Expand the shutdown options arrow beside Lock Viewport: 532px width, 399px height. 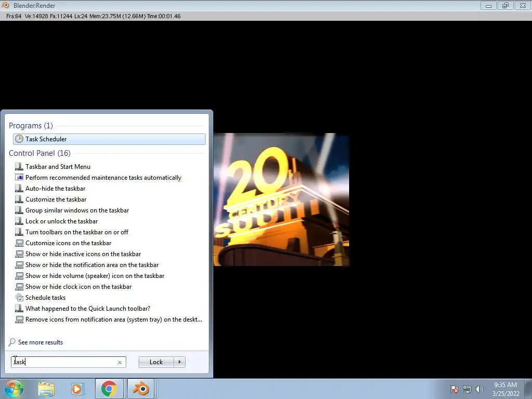pyautogui.click(x=179, y=362)
